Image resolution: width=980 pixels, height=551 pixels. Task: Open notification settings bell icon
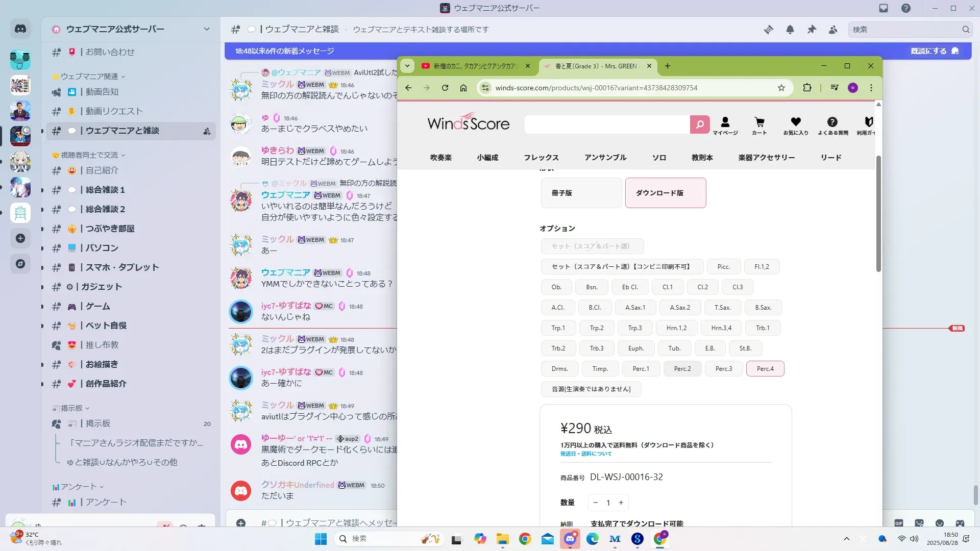pyautogui.click(x=790, y=30)
